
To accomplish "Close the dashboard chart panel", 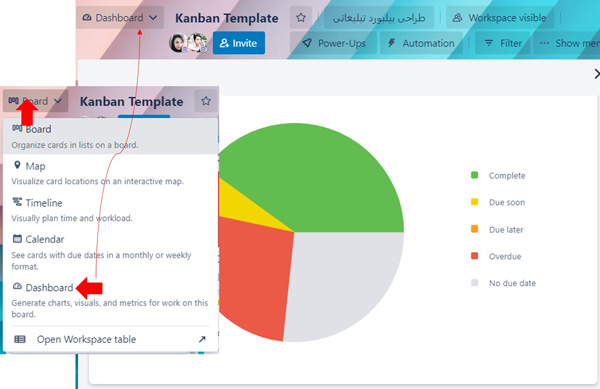I will pos(597,73).
